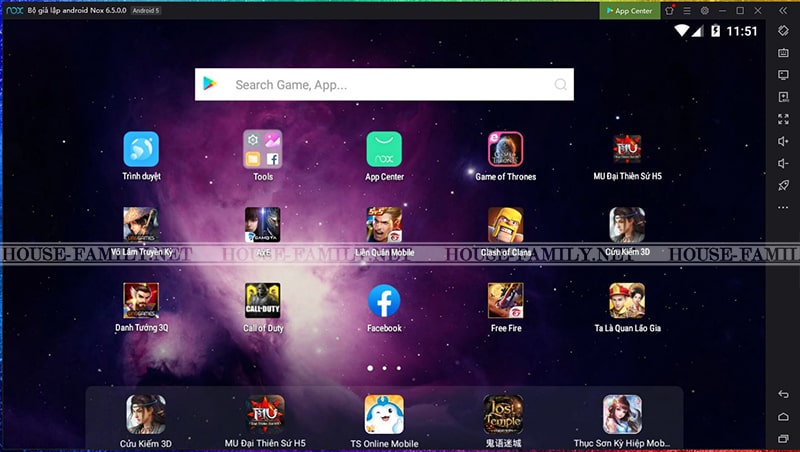Launch Danh Tướng 3Q
800x452 pixels.
(141, 300)
